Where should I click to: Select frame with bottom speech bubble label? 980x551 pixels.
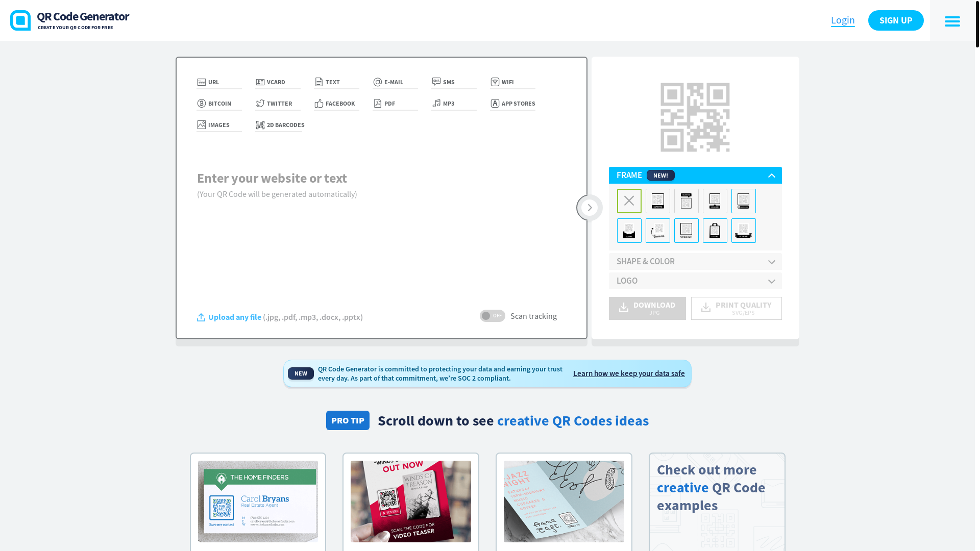[x=715, y=201]
